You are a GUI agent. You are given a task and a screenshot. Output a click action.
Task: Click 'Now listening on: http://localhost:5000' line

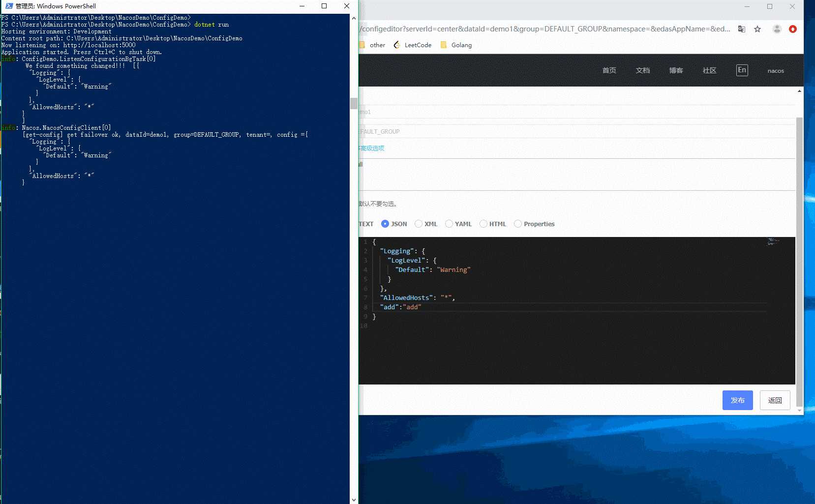68,45
